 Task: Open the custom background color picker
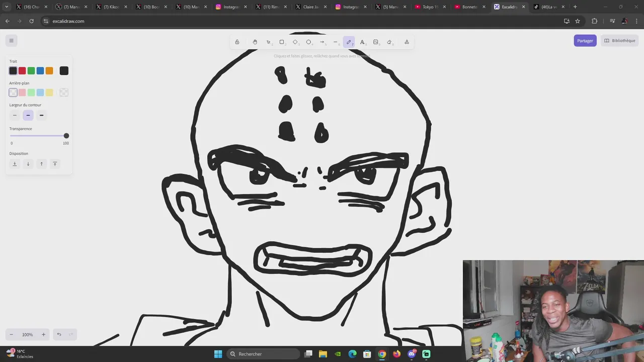pyautogui.click(x=64, y=93)
